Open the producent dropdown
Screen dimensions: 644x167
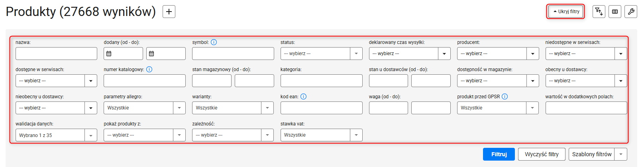pyautogui.click(x=498, y=54)
